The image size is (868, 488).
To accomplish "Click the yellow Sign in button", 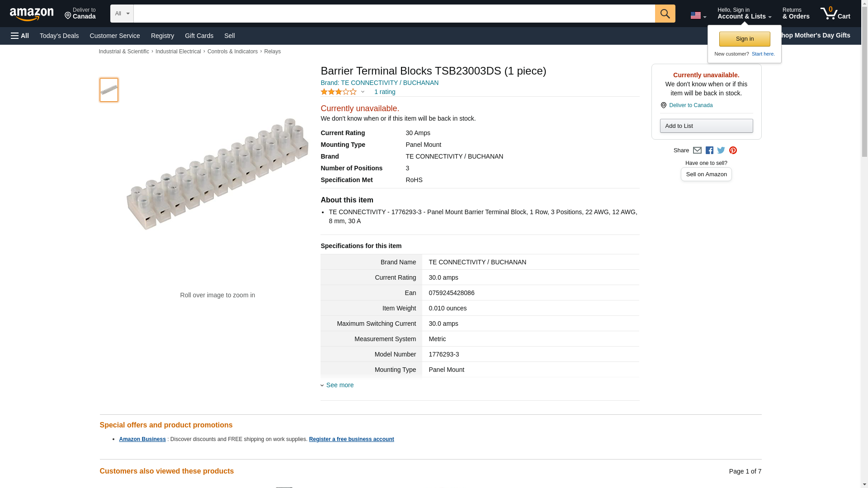I will (745, 39).
